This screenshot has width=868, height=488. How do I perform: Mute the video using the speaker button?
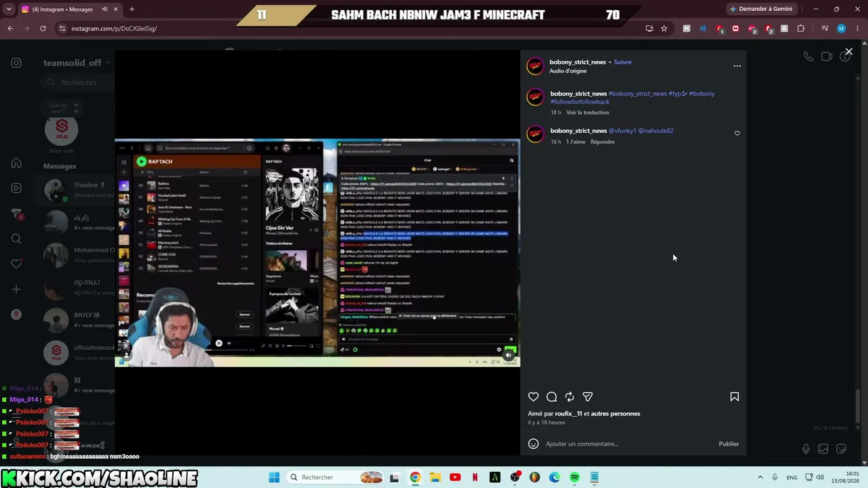pos(509,355)
